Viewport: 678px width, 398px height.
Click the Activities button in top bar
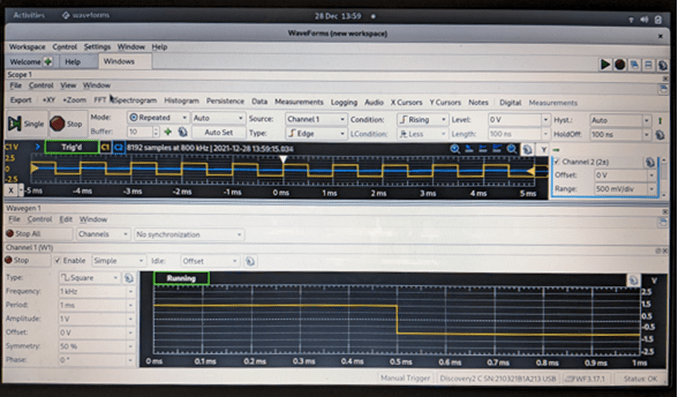point(29,15)
